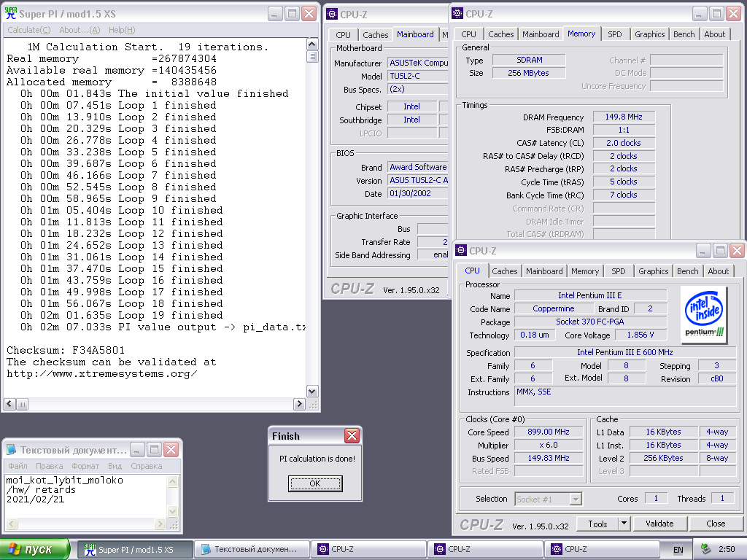Click the Notepad window title bar icon

[x=12, y=449]
